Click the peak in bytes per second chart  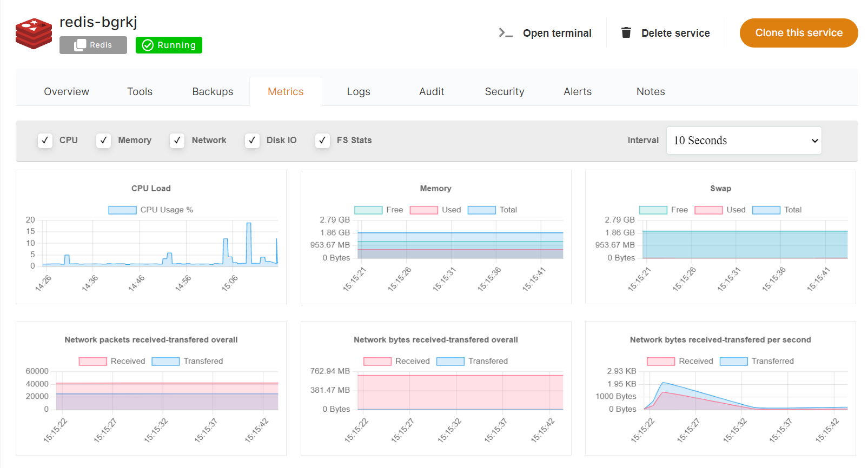pyautogui.click(x=663, y=383)
